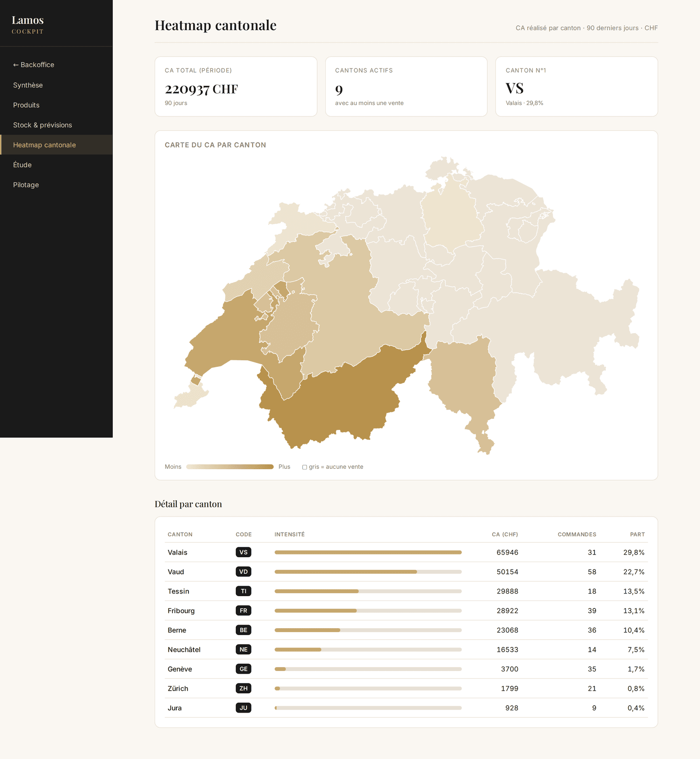This screenshot has width=700, height=759.
Task: Select the Berne row name
Action: 177,630
